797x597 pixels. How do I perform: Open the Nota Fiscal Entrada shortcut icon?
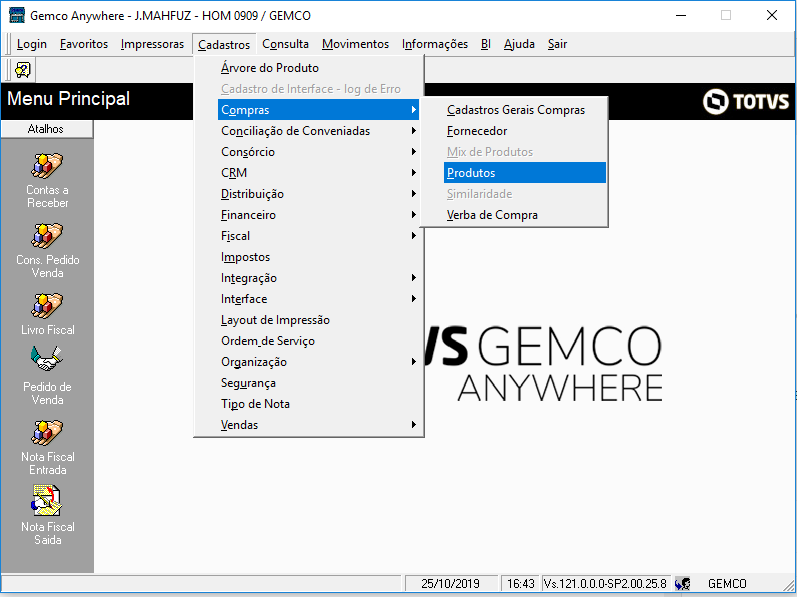click(47, 433)
